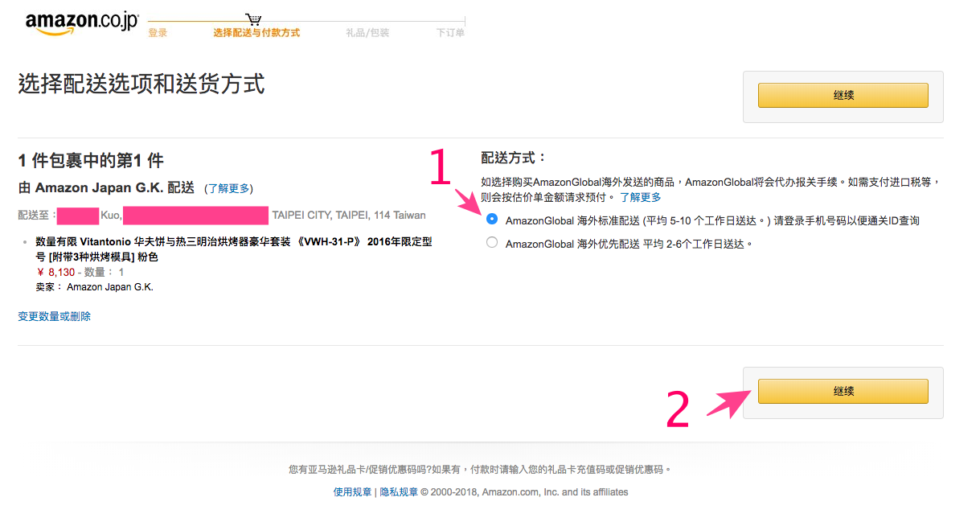Select AmazonGlobal 海外优先配送 radio button
980x522 pixels.
coord(492,242)
